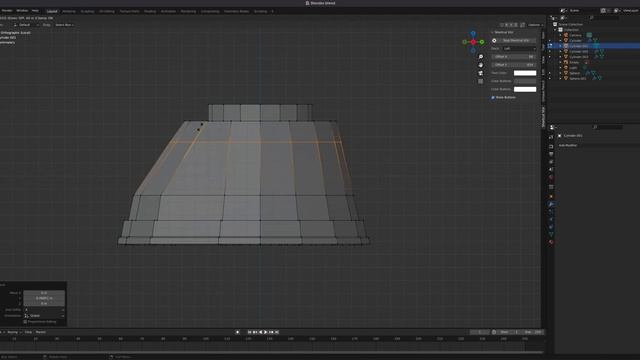
Task: Expand the Cylinder.002 outliner row
Action: [x=560, y=51]
